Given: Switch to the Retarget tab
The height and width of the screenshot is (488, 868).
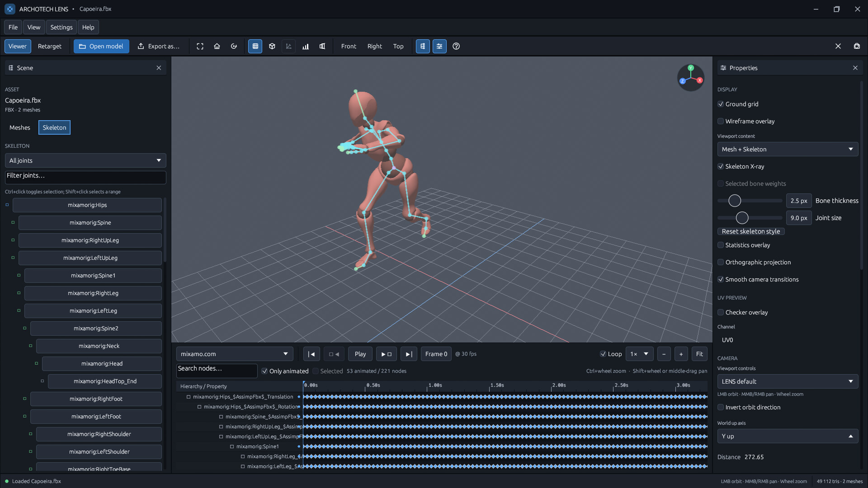Looking at the screenshot, I should click(x=50, y=46).
